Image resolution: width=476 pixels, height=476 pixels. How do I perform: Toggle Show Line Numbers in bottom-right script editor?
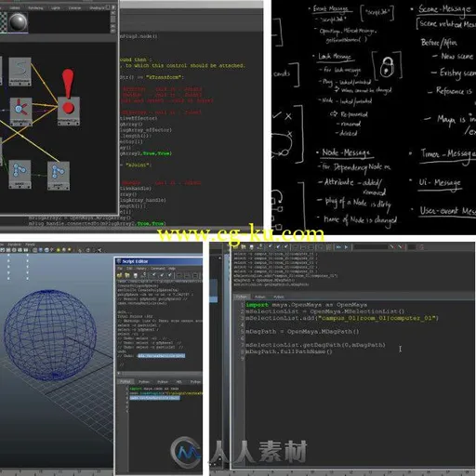click(329, 247)
